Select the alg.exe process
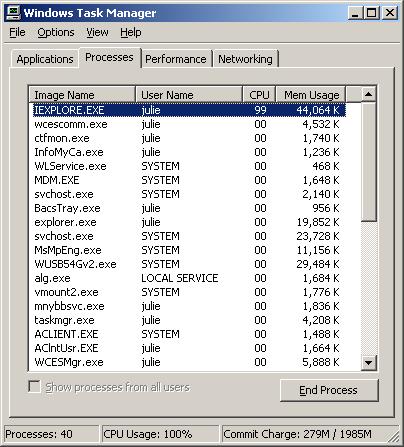This screenshot has height=447, width=404. tap(189, 278)
